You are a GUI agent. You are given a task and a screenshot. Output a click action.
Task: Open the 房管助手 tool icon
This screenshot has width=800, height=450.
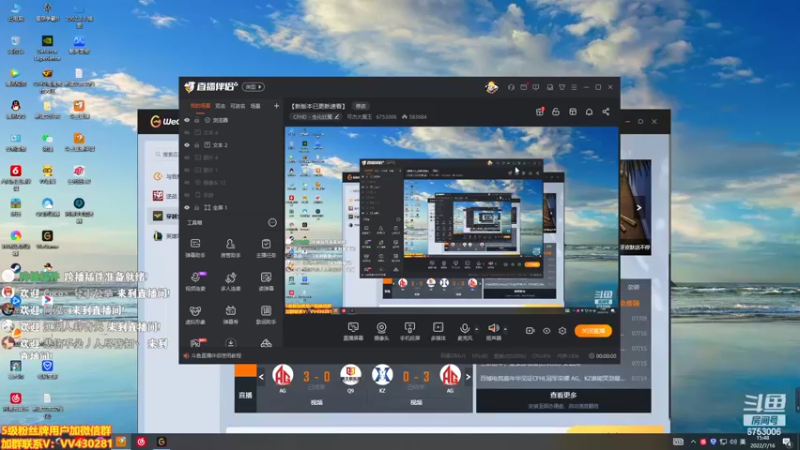[230, 247]
